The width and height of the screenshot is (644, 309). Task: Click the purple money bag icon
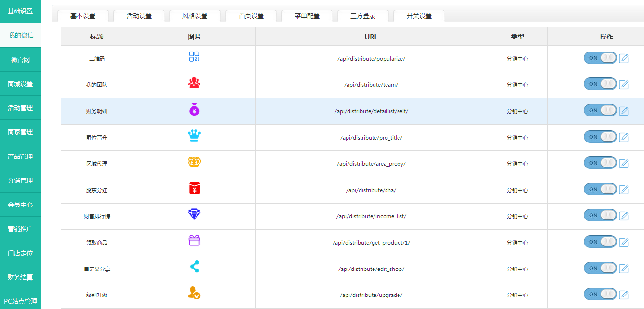tap(194, 109)
